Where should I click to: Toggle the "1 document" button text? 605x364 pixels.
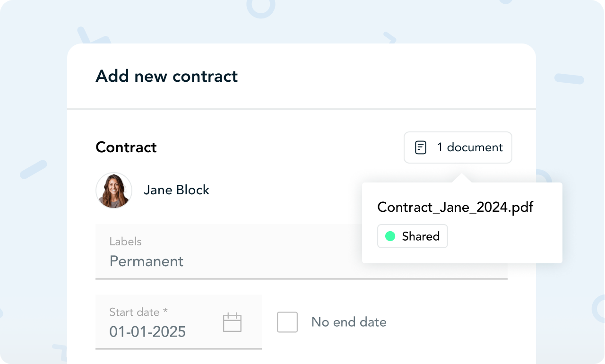point(469,147)
